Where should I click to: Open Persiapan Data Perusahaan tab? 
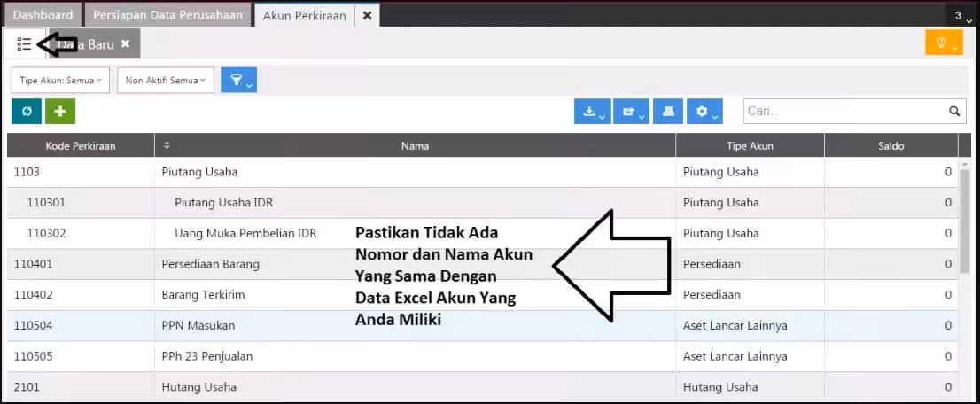click(168, 15)
